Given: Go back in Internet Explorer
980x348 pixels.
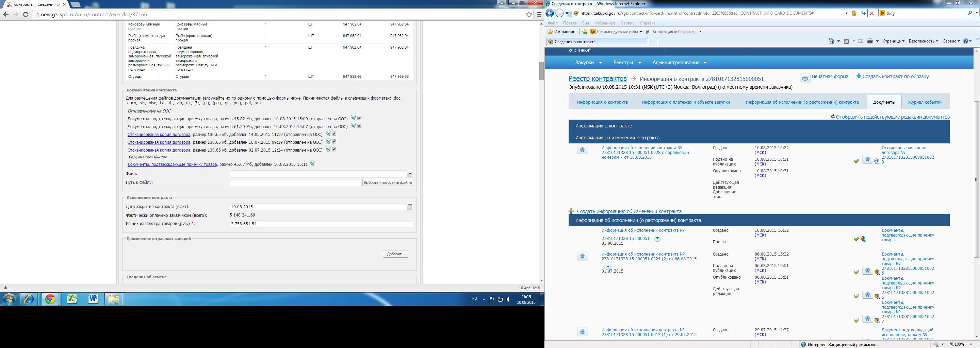Looking at the screenshot, I should [549, 13].
